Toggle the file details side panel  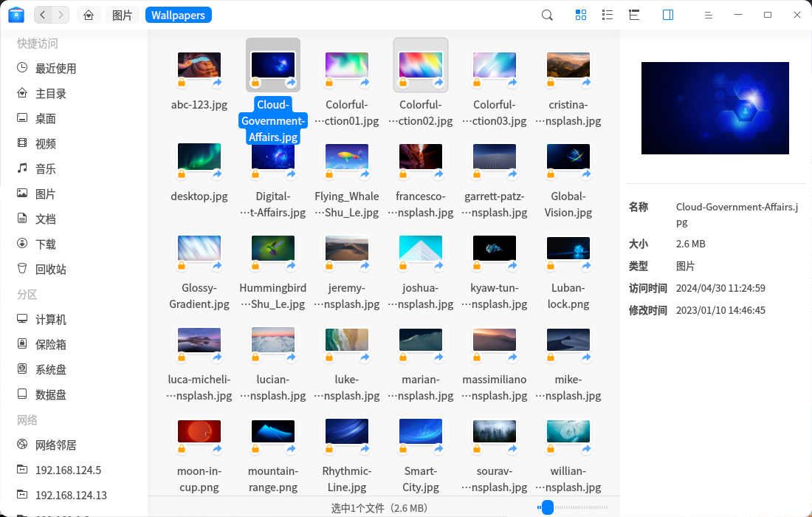click(668, 15)
